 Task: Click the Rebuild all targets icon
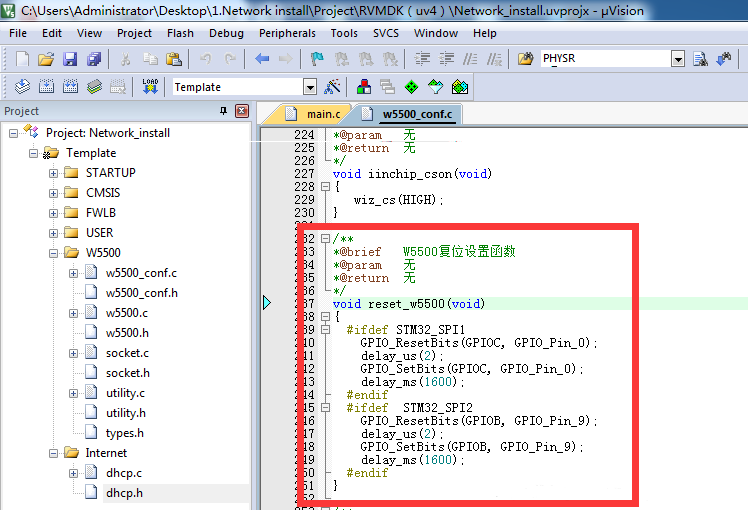click(70, 87)
